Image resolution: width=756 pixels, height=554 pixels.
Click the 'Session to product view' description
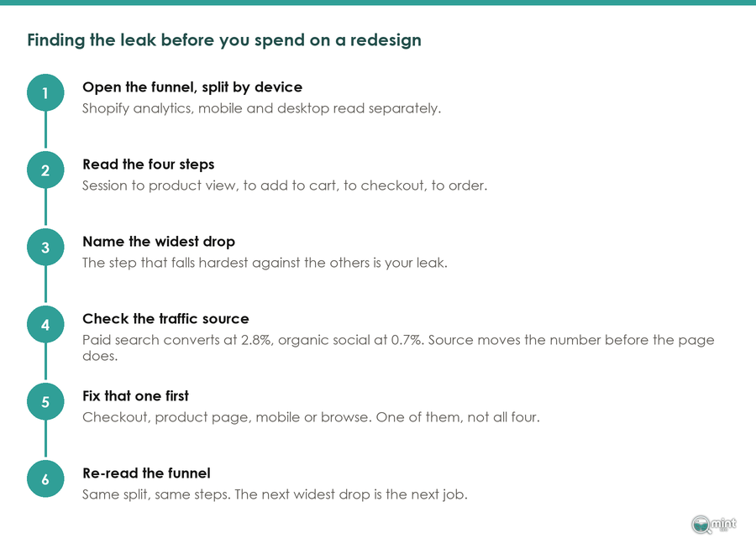point(285,186)
